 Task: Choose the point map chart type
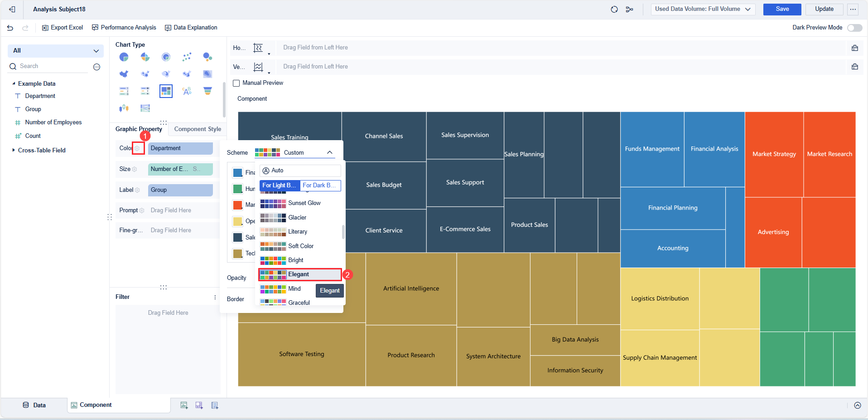click(145, 74)
